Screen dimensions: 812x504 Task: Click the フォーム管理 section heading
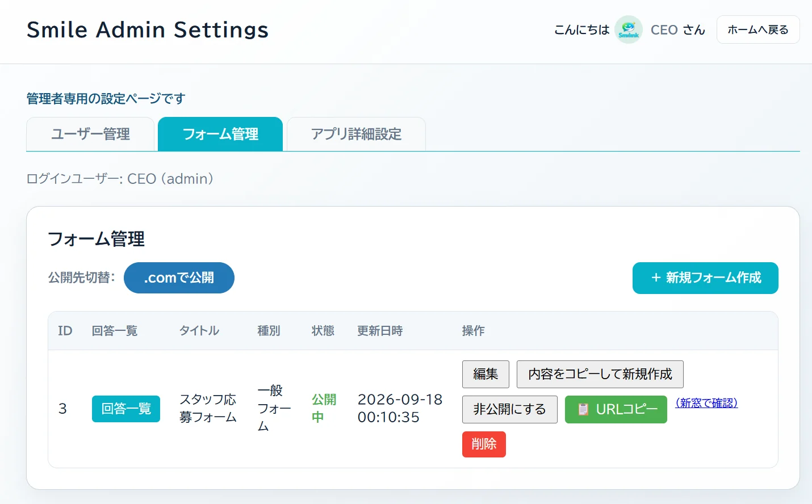click(x=96, y=239)
